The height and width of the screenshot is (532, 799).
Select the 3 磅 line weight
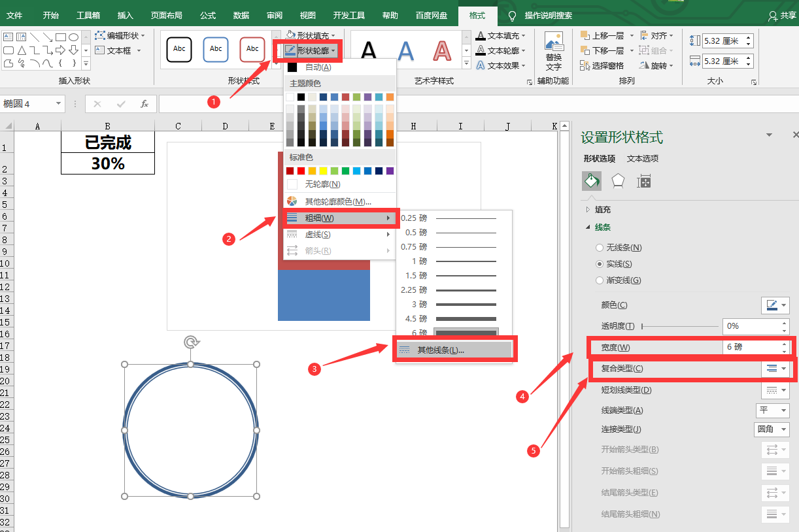pos(455,305)
